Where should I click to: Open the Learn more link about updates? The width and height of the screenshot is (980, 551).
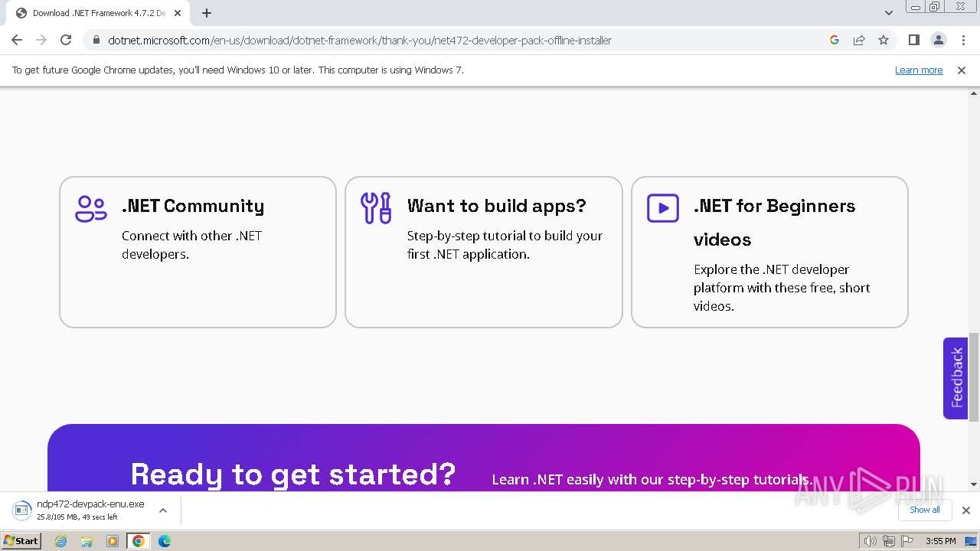(x=919, y=70)
